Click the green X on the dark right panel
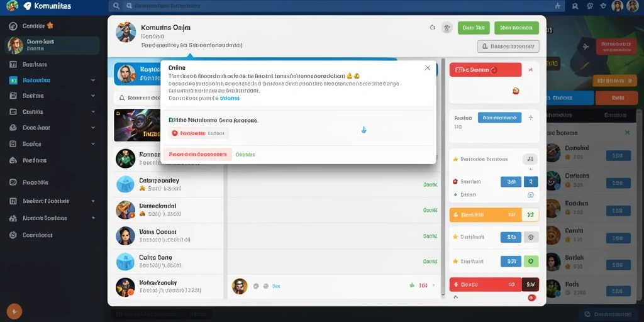Image resolution: width=644 pixels, height=322 pixels. 627,132
